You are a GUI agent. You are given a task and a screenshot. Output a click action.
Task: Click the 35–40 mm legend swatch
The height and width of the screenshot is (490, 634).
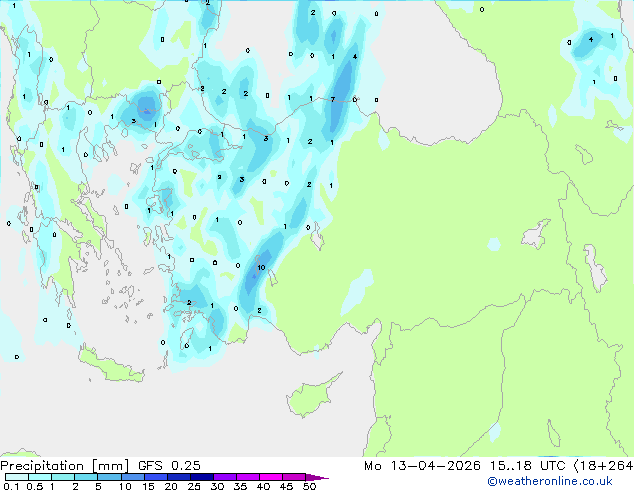coord(247,477)
